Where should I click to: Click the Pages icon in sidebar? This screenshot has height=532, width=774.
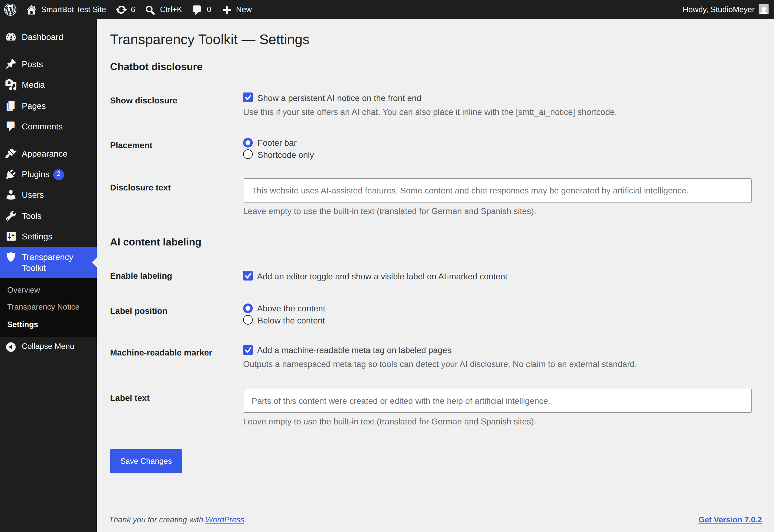click(x=11, y=106)
